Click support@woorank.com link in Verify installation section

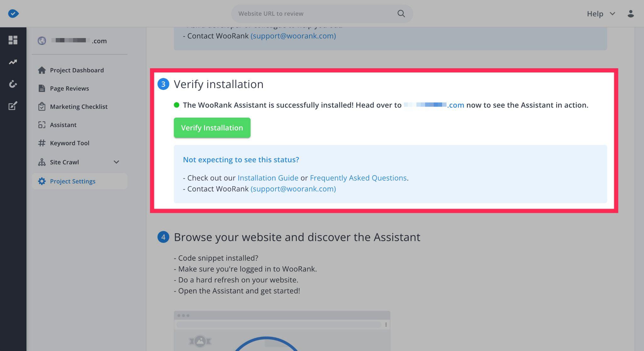(293, 189)
